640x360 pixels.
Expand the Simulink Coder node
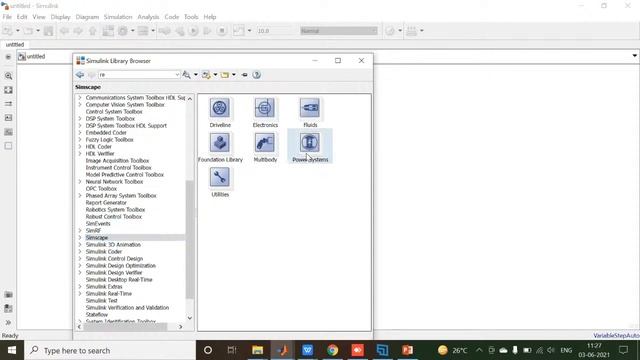(80, 251)
